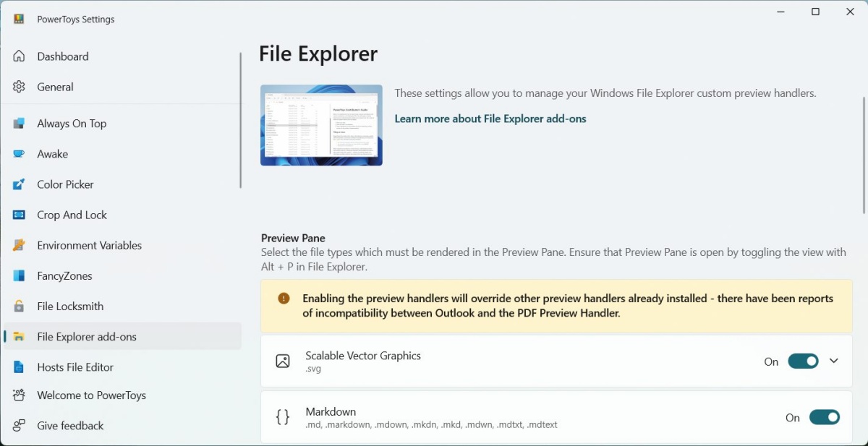The width and height of the screenshot is (868, 446).
Task: Click the main content vertical scrollbar
Action: click(x=864, y=155)
